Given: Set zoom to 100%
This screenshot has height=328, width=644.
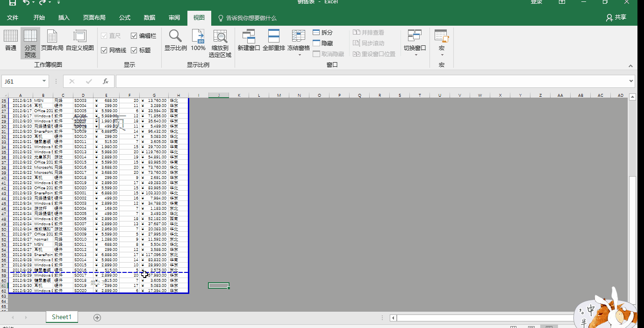Looking at the screenshot, I should point(198,40).
